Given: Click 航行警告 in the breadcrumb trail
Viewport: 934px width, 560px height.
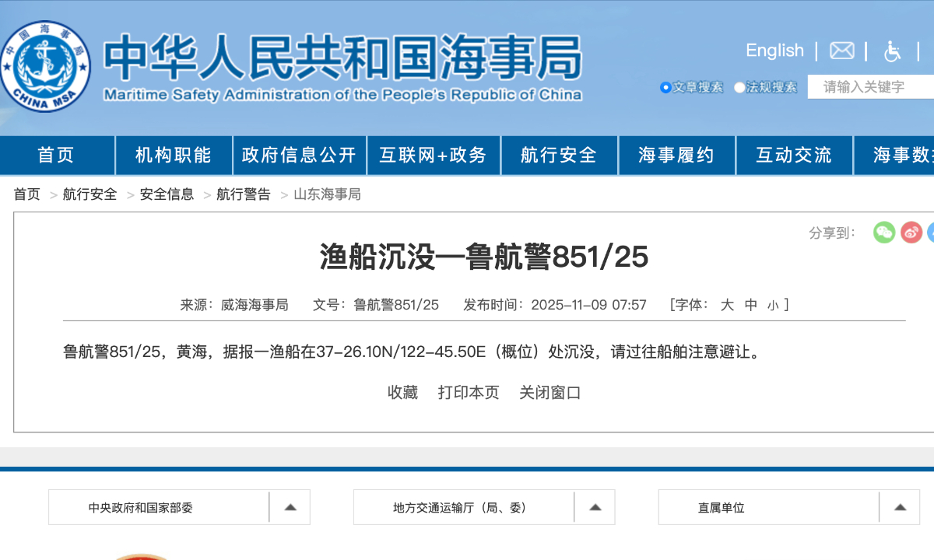Looking at the screenshot, I should click(x=243, y=194).
